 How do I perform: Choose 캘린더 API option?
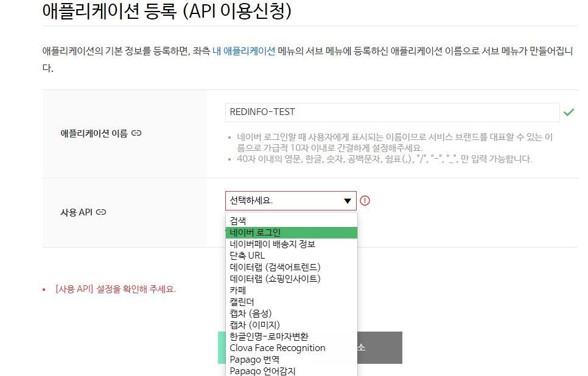point(292,302)
